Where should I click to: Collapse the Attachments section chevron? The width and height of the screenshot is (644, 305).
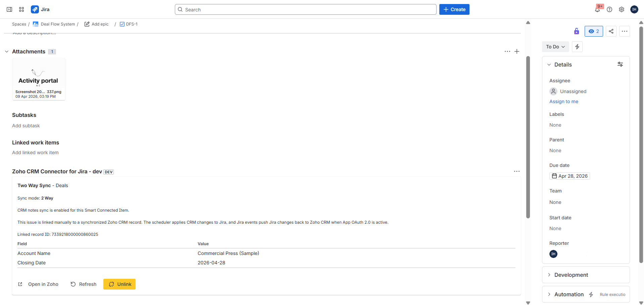[x=7, y=51]
